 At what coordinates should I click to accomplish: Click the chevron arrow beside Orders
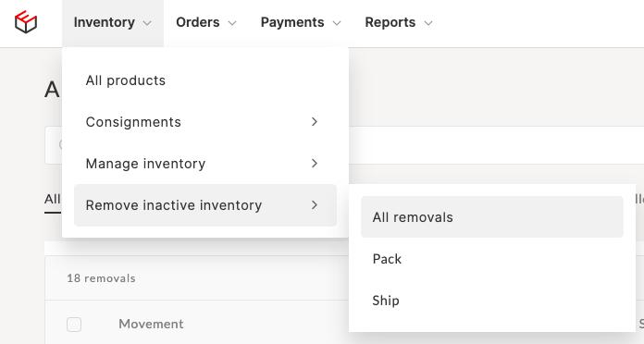click(x=232, y=23)
